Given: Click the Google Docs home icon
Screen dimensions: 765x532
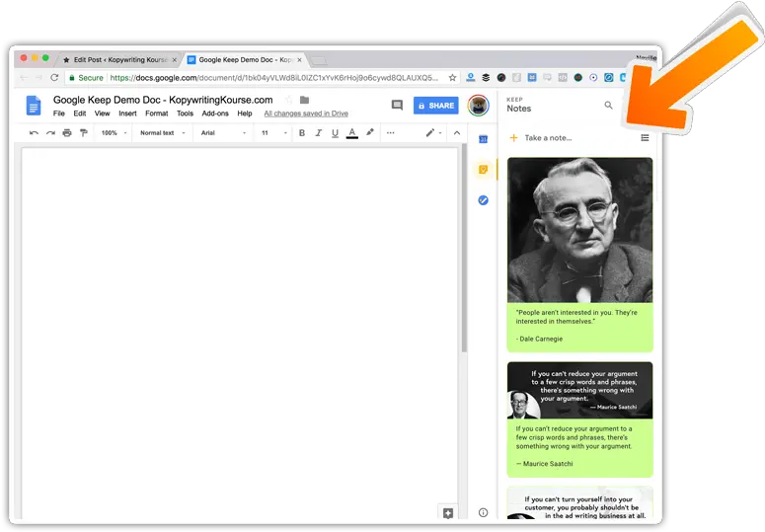Looking at the screenshot, I should click(x=34, y=106).
